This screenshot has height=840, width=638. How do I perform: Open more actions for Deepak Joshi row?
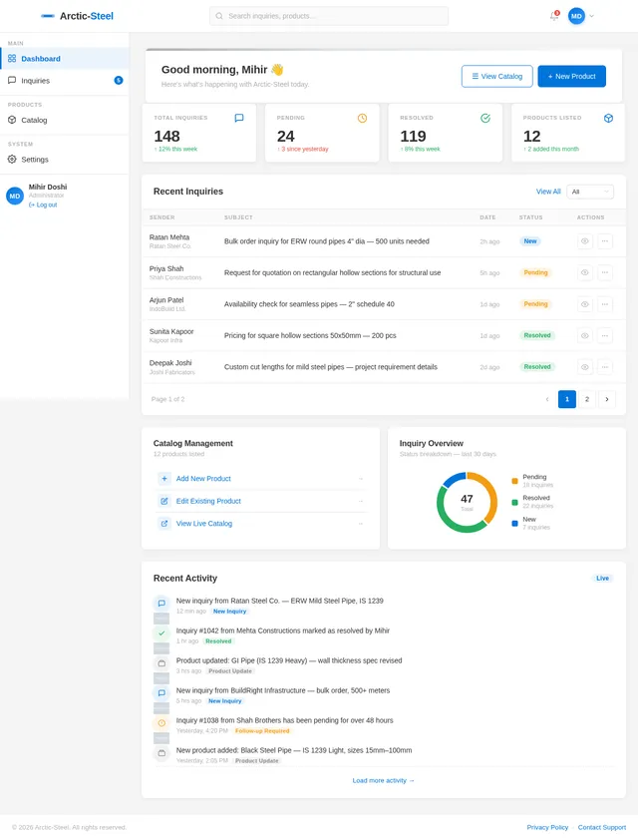point(605,367)
